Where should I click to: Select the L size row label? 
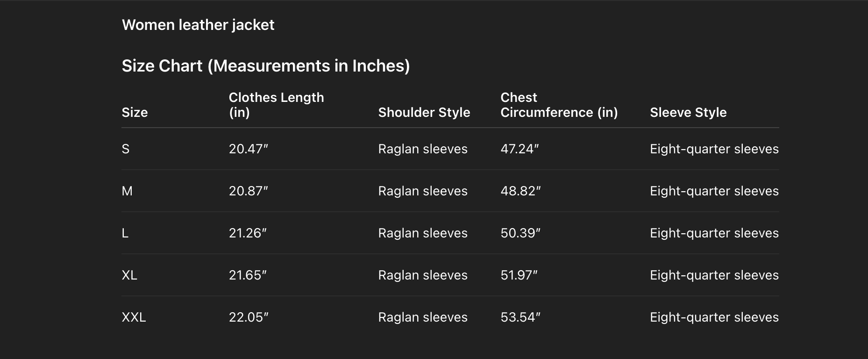pos(125,233)
